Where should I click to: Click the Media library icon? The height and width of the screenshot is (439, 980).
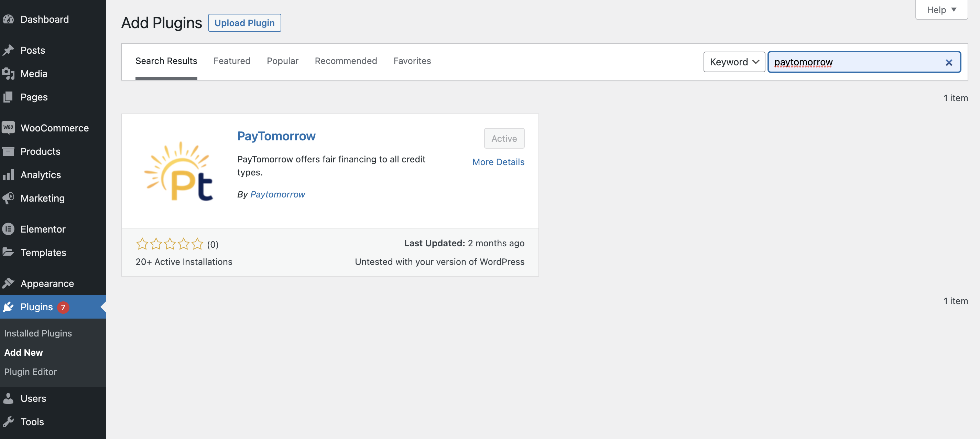pos(8,74)
